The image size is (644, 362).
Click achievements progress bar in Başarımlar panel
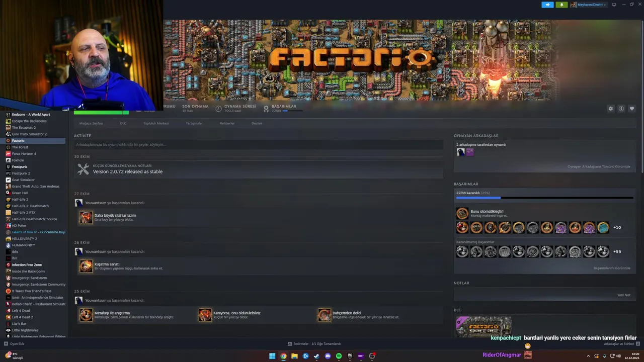click(544, 198)
